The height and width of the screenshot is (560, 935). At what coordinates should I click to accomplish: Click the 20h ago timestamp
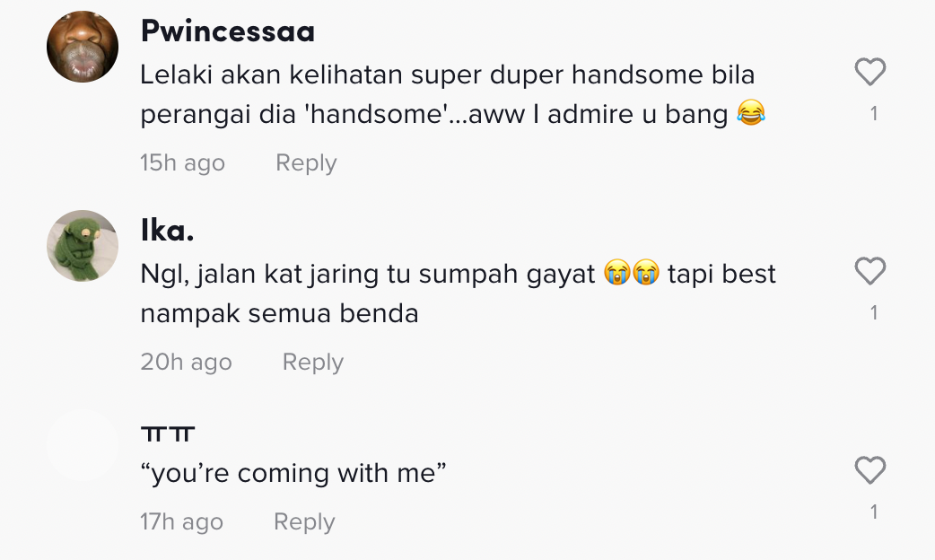(186, 362)
